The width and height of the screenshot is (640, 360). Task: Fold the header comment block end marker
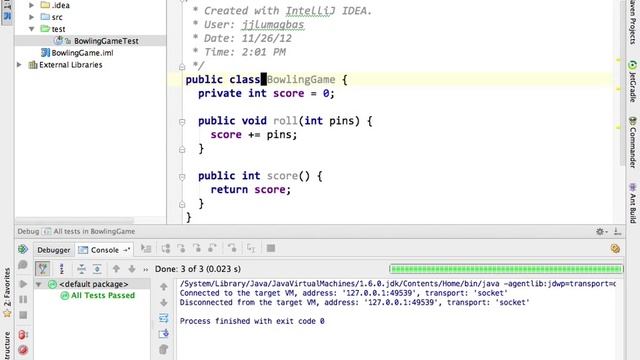pos(182,67)
